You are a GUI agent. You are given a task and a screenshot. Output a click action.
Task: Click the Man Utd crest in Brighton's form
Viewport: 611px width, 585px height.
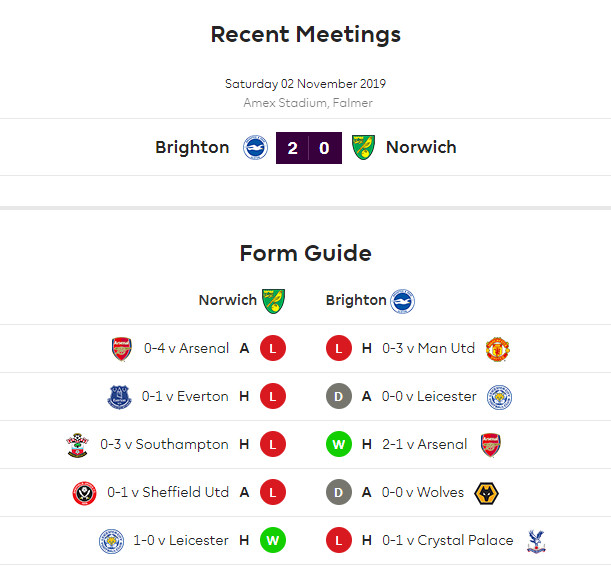[498, 349]
